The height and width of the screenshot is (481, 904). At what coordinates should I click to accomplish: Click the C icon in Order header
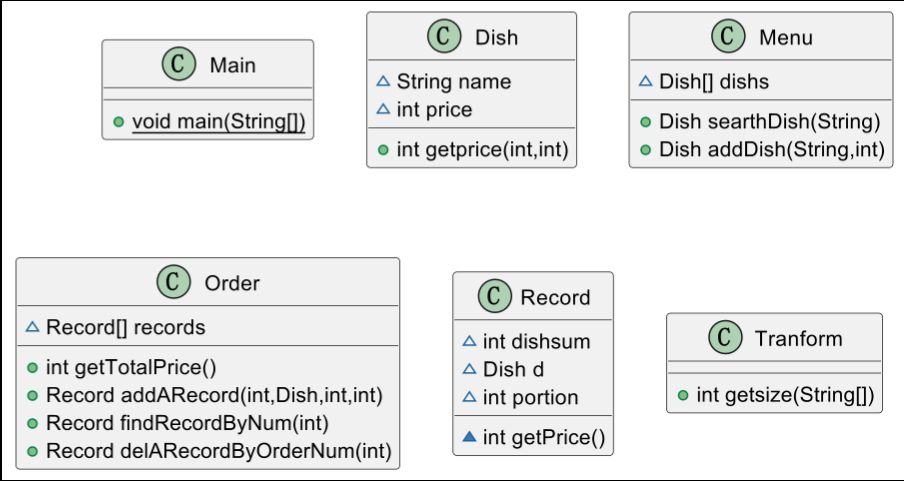pos(172,283)
